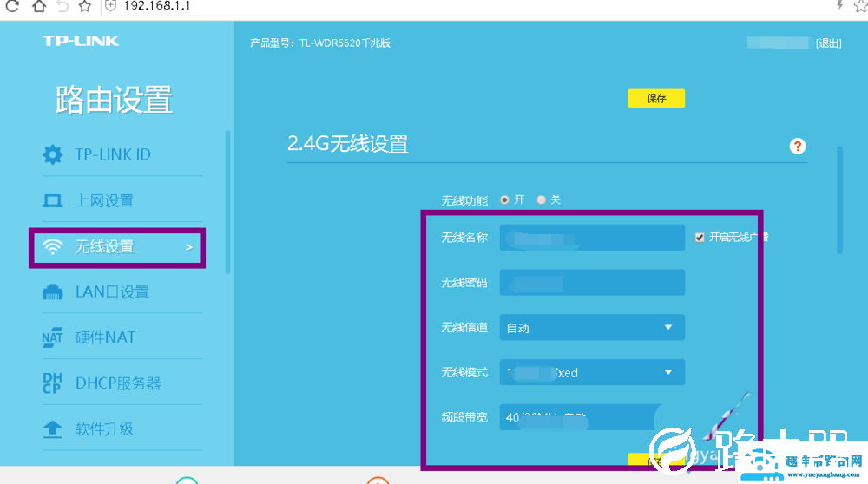This screenshot has height=484, width=868.
Task: Click product model text TL-WDR5620千兆版
Action: click(x=345, y=43)
